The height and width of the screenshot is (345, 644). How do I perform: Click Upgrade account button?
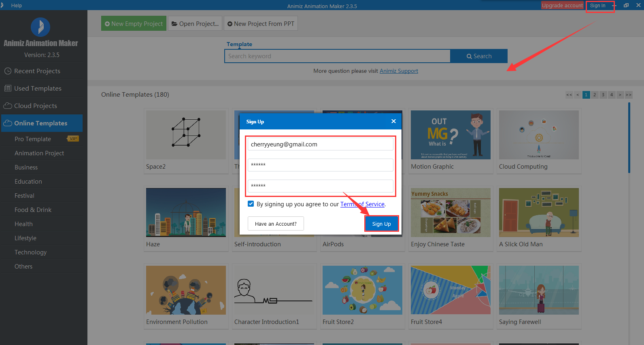click(562, 5)
